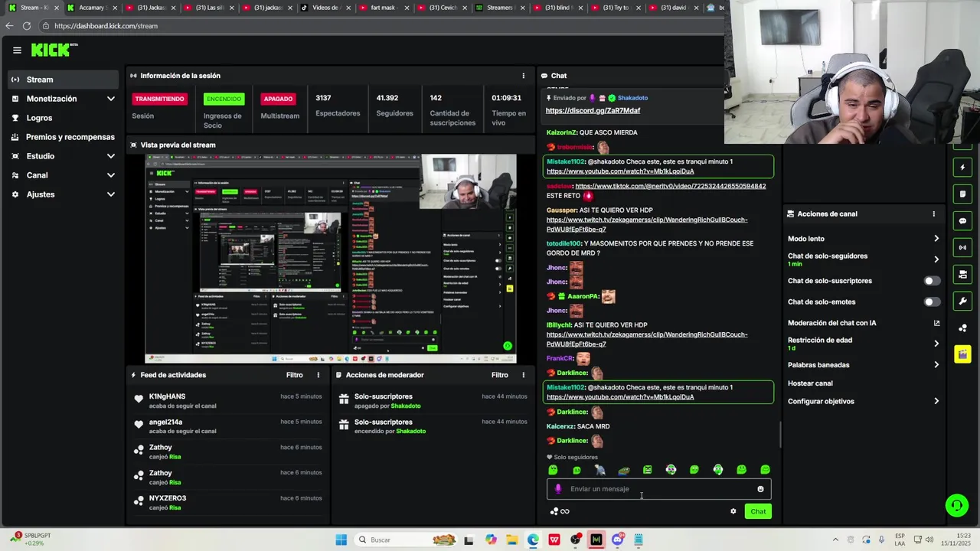
Task: Open Gaussper's twitch.tv clip link
Action: (647, 224)
